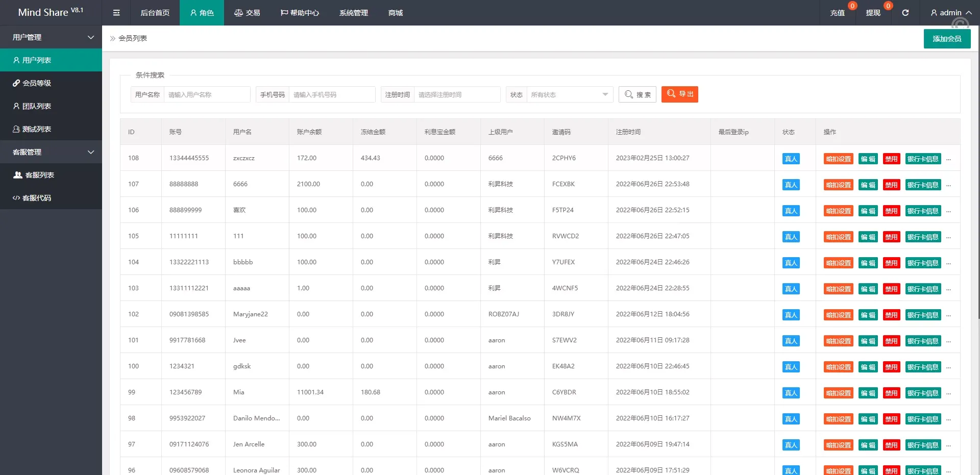The height and width of the screenshot is (475, 980).
Task: Toggle 真人 status for user bbbbb
Action: [791, 263]
